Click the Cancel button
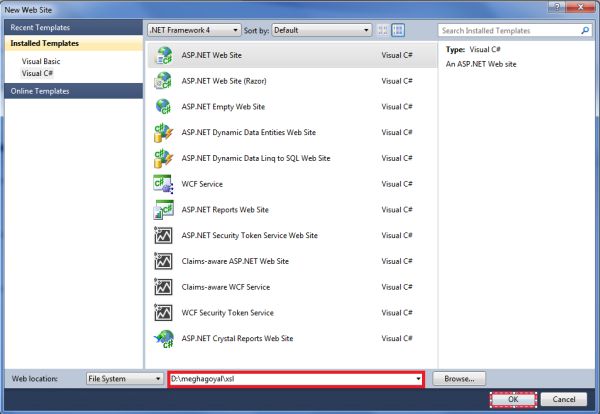600x414 pixels. pyautogui.click(x=564, y=399)
